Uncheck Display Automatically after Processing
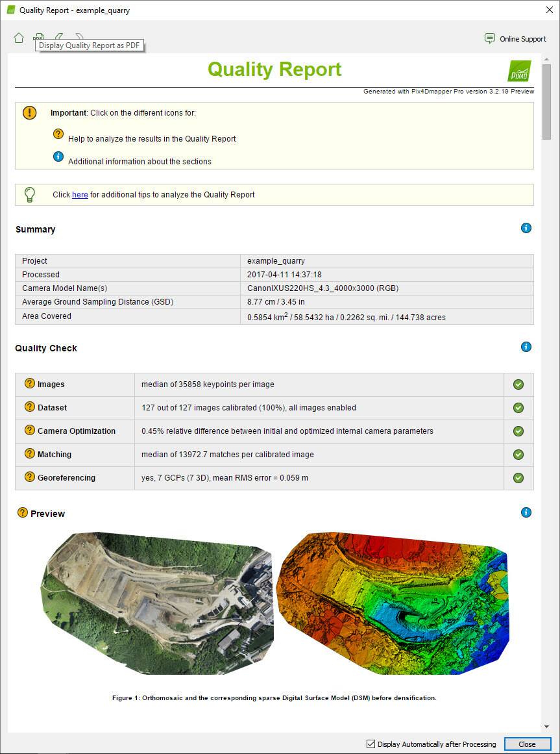This screenshot has height=754, width=560. tap(371, 744)
